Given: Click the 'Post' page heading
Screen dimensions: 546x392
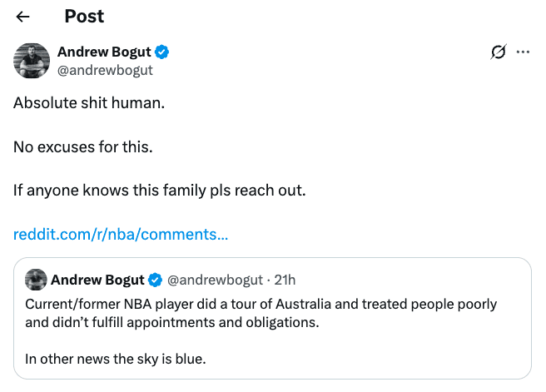Looking at the screenshot, I should tap(84, 17).
